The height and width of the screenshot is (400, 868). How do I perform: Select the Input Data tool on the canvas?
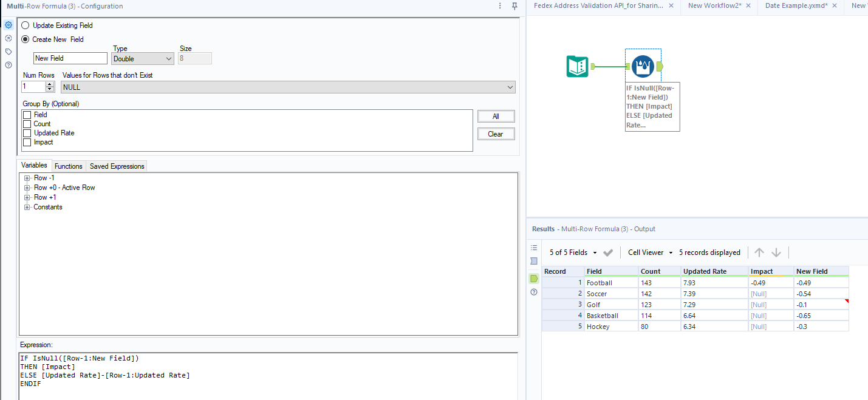pyautogui.click(x=577, y=66)
